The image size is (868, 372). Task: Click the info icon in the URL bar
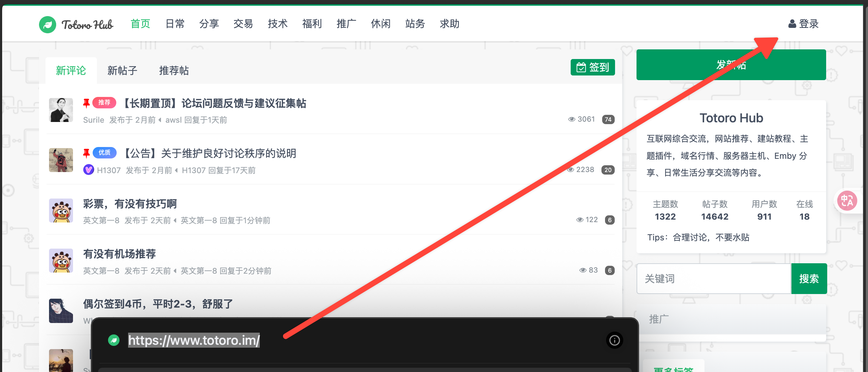pos(614,340)
